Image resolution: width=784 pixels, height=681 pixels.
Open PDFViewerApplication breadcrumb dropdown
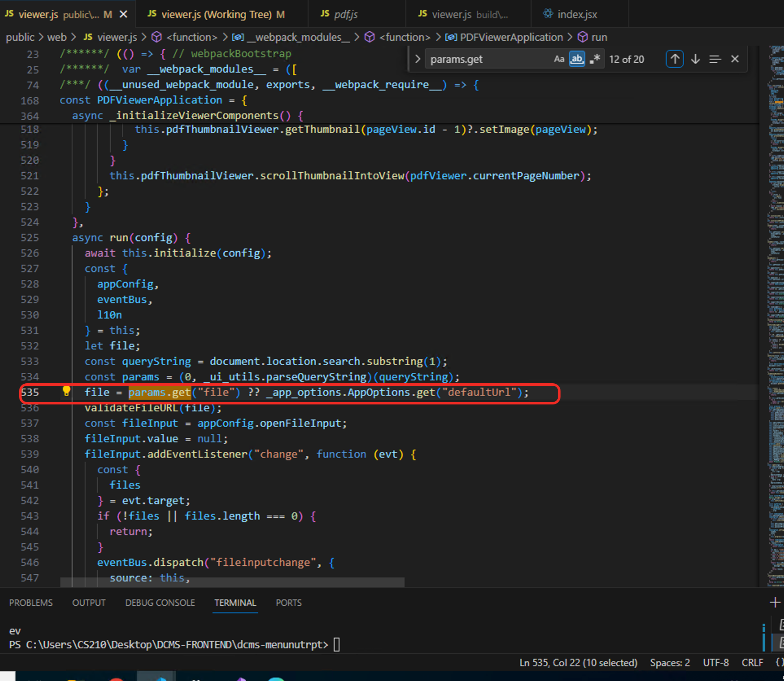click(x=511, y=37)
